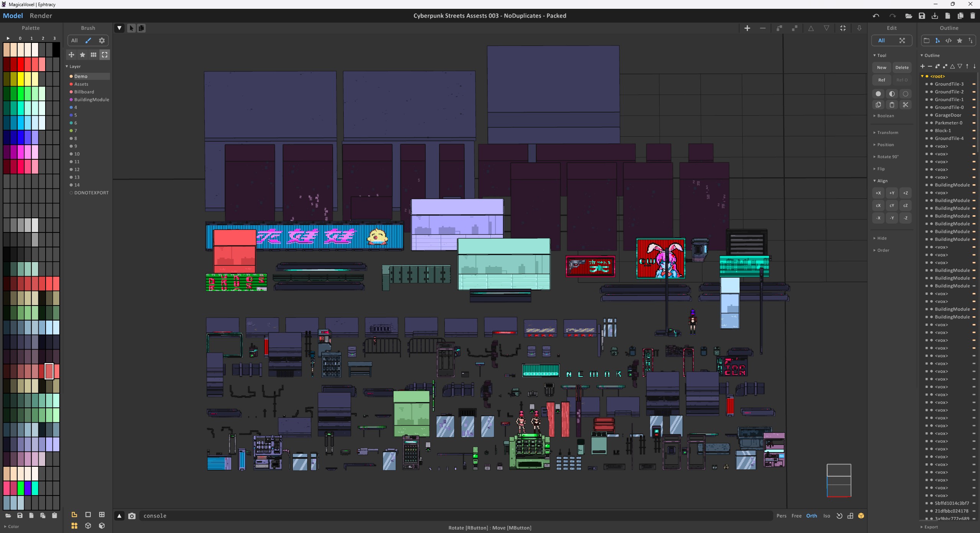The image size is (980, 533).
Task: Switch camera to Iso mode
Action: pyautogui.click(x=826, y=516)
